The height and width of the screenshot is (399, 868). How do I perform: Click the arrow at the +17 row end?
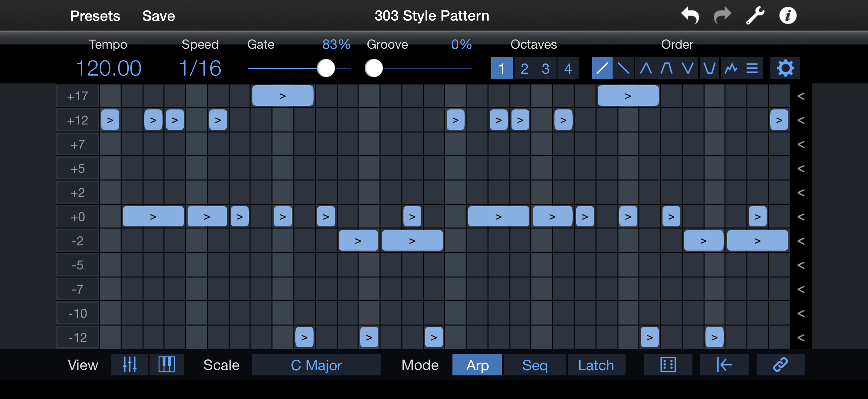(801, 96)
